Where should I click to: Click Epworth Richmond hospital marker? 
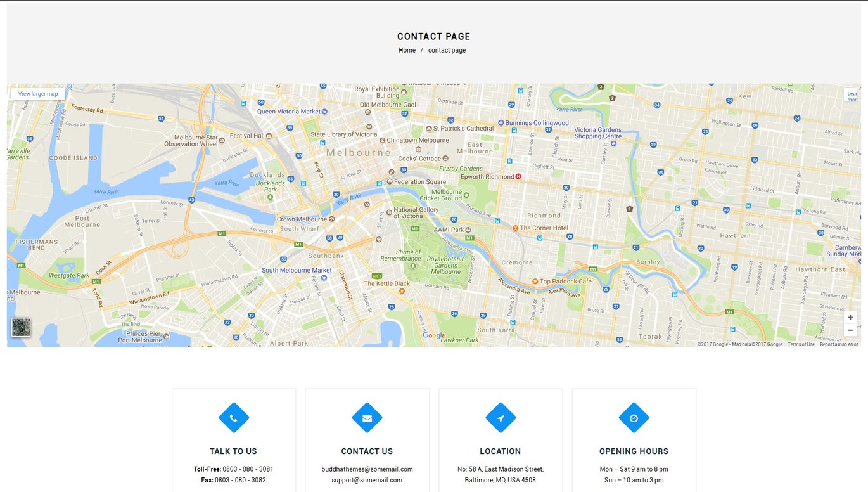coord(518,176)
